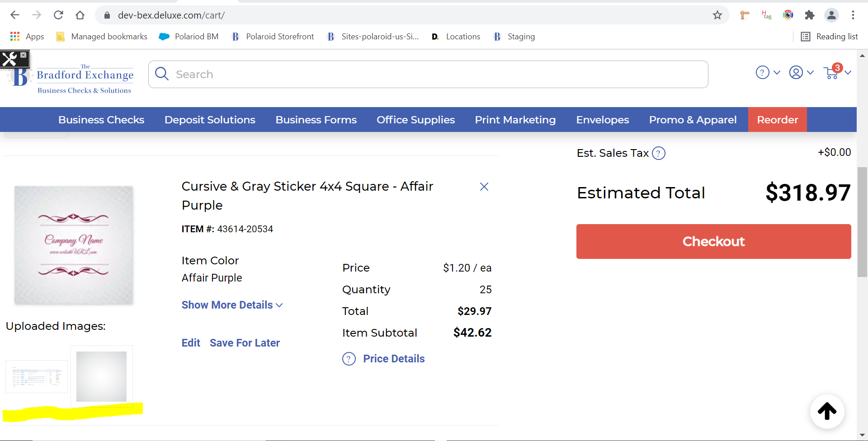The height and width of the screenshot is (441, 868).
Task: Click the shopping cart icon
Action: click(831, 73)
